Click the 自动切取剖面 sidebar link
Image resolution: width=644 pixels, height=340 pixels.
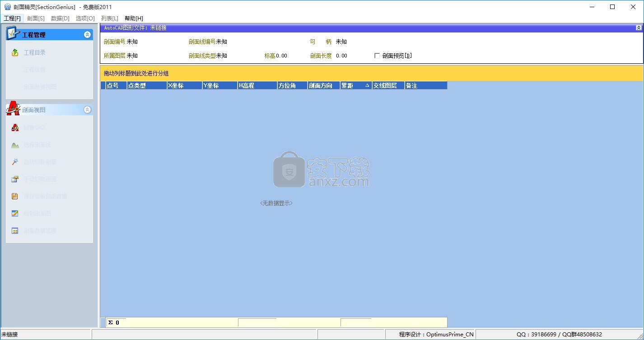tap(40, 162)
